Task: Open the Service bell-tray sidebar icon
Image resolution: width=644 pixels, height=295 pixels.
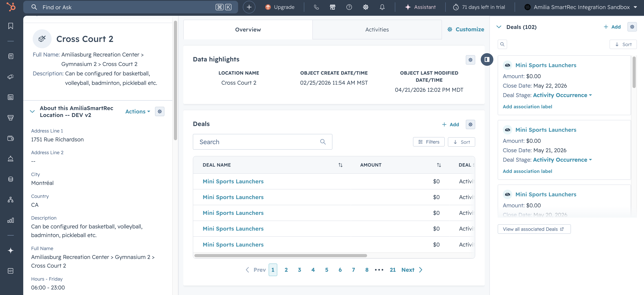Action: 10,159
